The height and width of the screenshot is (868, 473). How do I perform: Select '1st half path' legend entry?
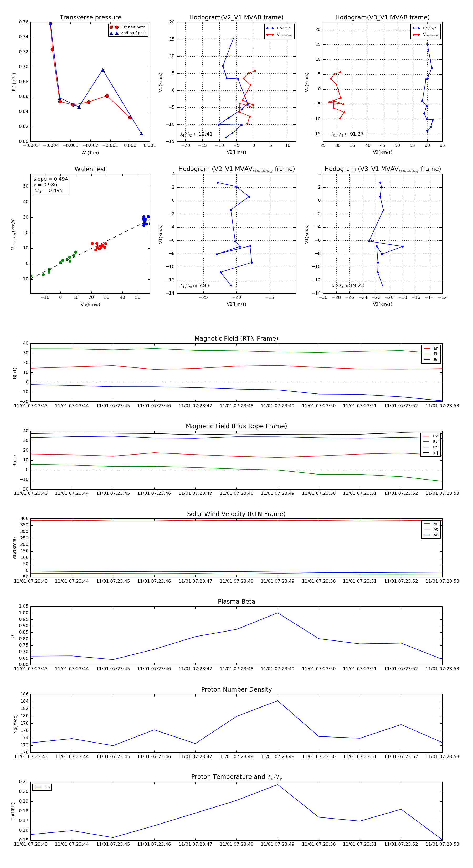(x=128, y=27)
